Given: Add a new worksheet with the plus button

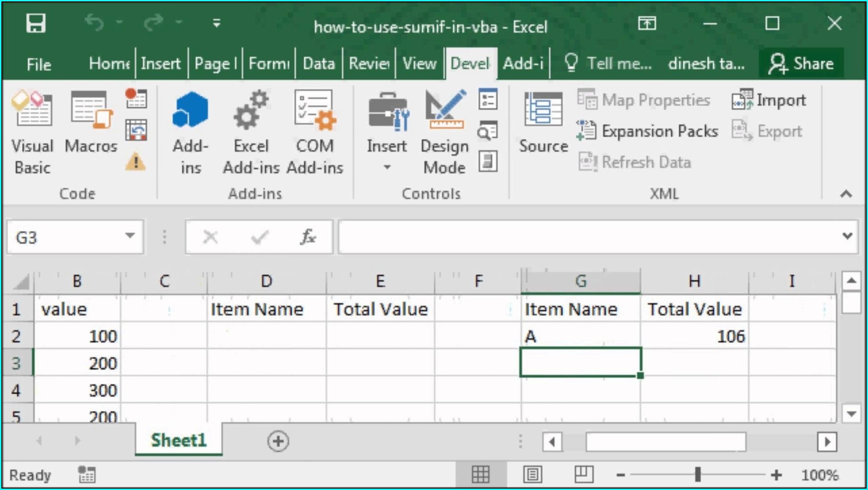Looking at the screenshot, I should click(x=278, y=441).
